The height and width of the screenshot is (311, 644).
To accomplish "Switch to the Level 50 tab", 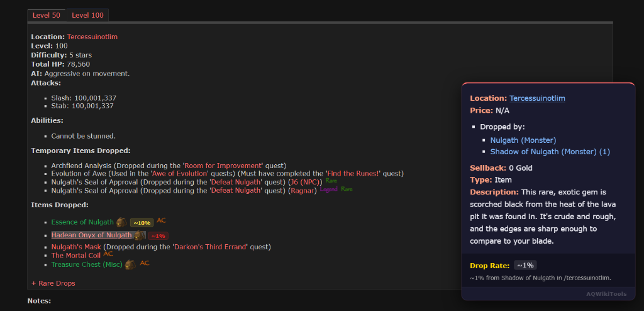I will pyautogui.click(x=47, y=15).
